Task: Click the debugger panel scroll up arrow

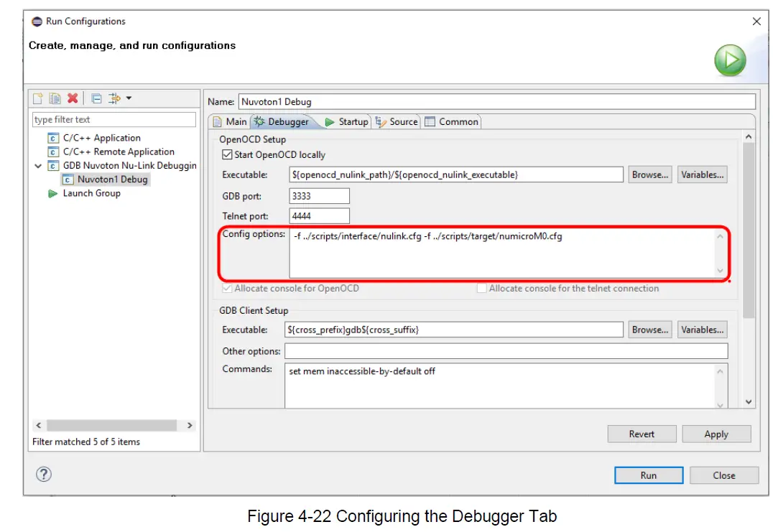Action: (x=748, y=136)
